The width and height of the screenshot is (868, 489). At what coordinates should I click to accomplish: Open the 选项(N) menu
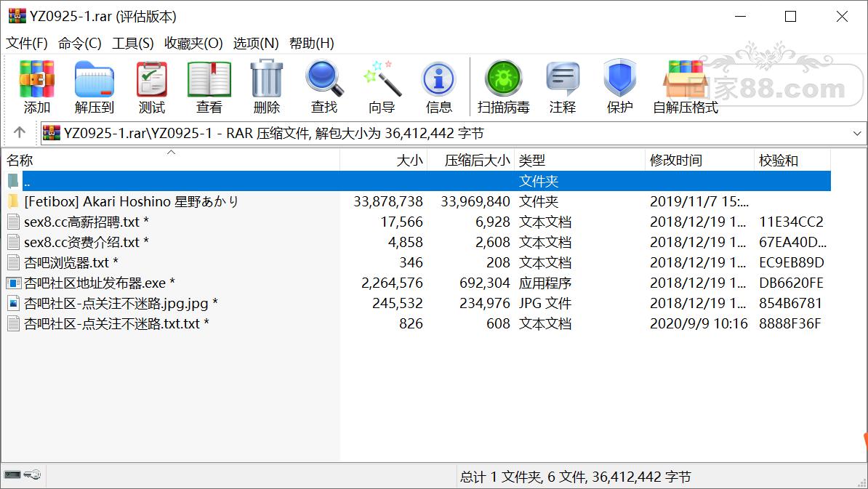pos(256,43)
